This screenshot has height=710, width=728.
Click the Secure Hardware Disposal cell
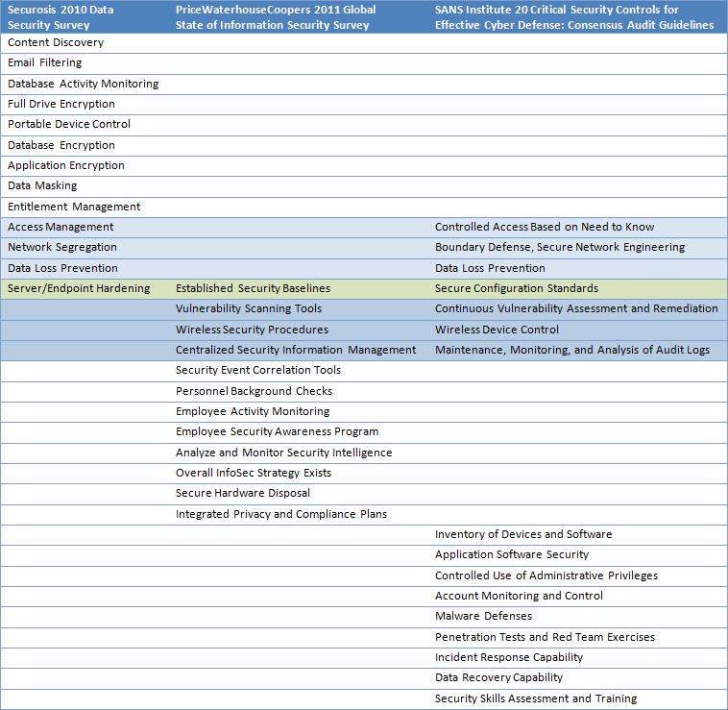coord(243,493)
